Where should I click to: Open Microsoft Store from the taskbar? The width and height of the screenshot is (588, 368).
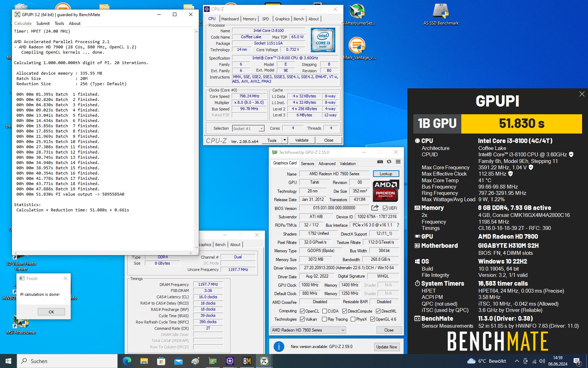click(x=161, y=361)
